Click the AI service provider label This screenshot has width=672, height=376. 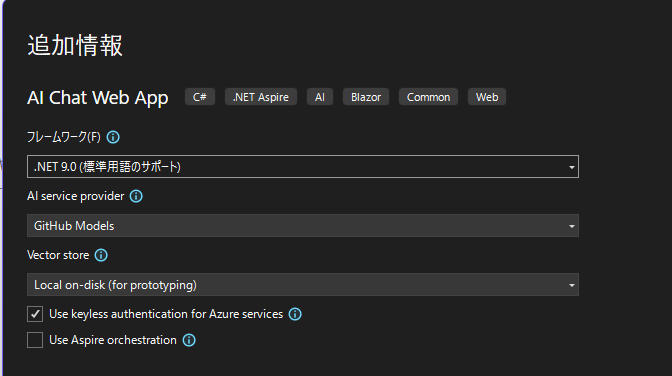click(x=75, y=196)
